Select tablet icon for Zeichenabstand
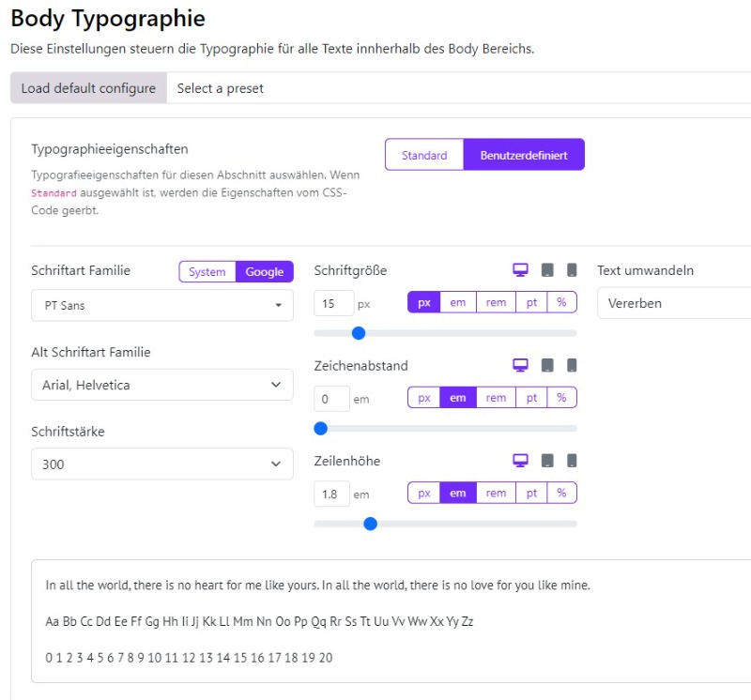This screenshot has width=751, height=700. (547, 365)
